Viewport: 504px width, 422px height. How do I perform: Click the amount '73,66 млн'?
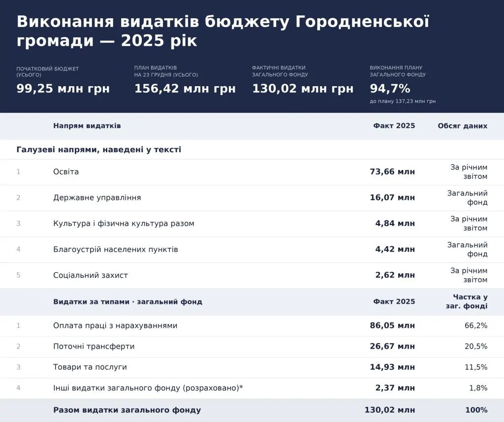392,172
